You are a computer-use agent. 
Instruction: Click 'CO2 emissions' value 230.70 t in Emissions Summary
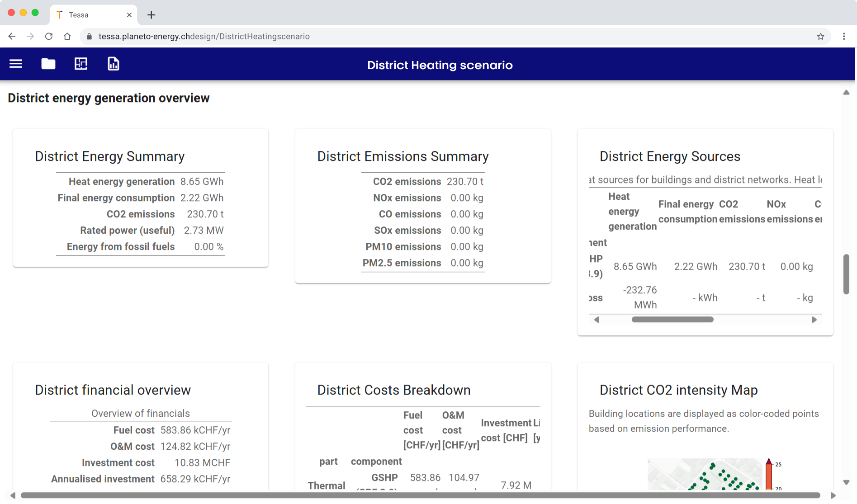[465, 182]
